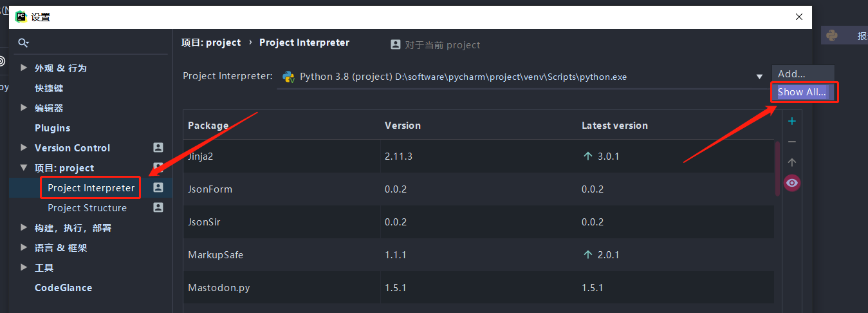Click the Python icon in interpreter combo box
This screenshot has width=868, height=313.
288,77
